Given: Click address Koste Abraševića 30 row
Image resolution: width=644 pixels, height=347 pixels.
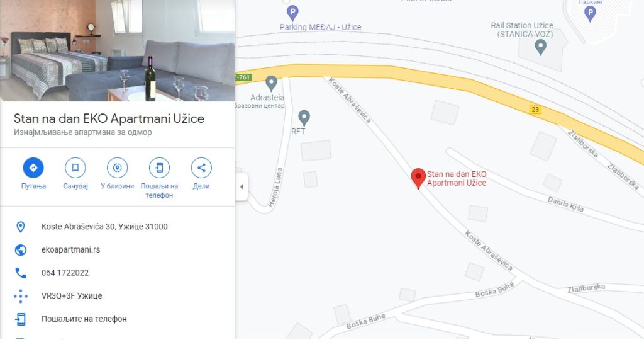Looking at the screenshot, I should point(118,227).
